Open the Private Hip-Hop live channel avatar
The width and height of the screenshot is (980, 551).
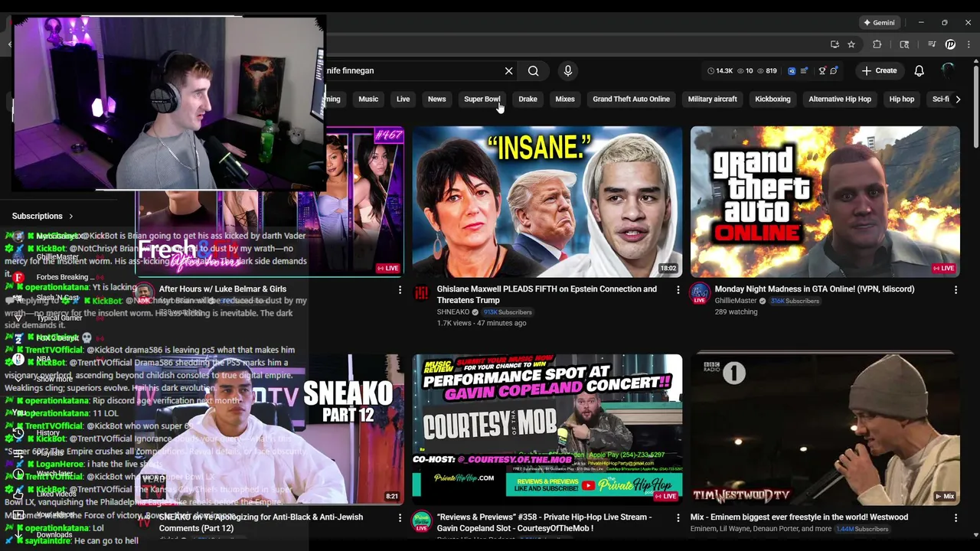[421, 522]
